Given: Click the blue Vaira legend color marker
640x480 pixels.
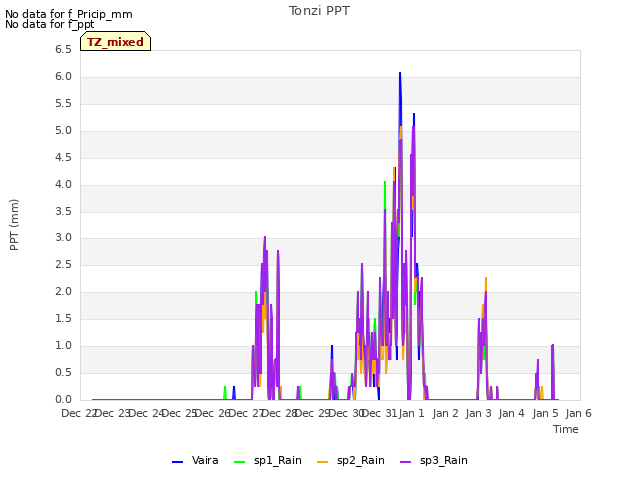Looking at the screenshot, I should tap(178, 462).
